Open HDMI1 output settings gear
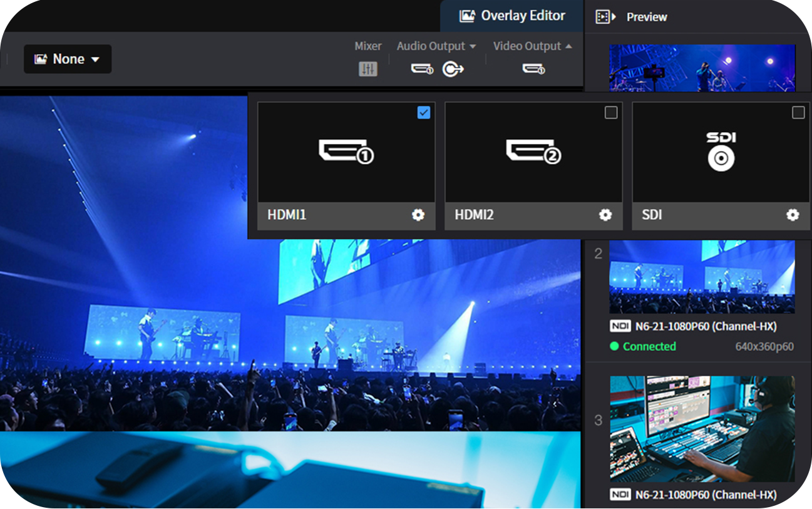 coord(418,215)
